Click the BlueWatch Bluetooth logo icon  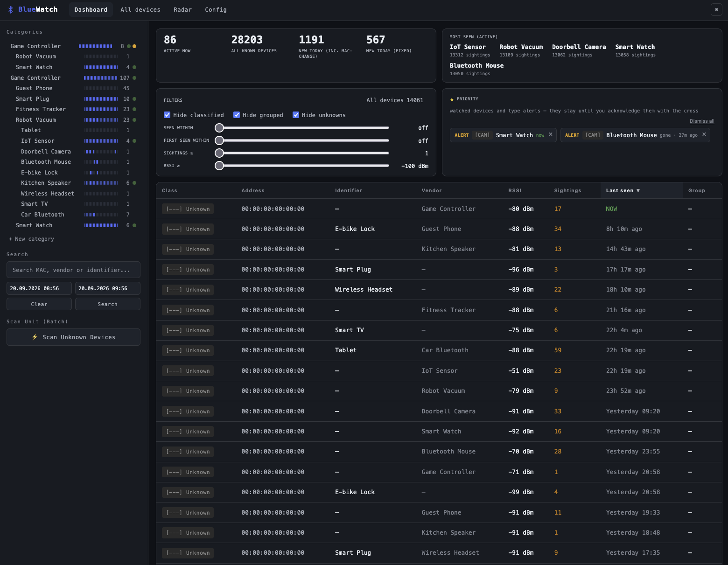click(11, 9)
